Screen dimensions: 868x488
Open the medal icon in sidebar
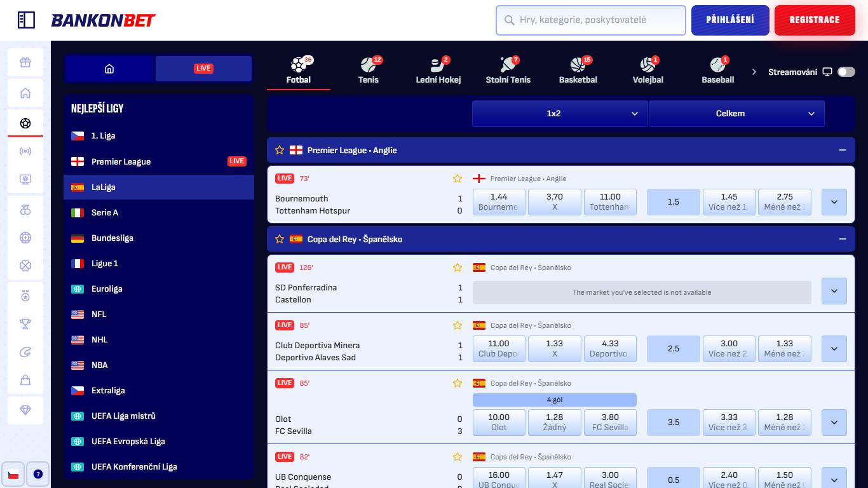[25, 296]
